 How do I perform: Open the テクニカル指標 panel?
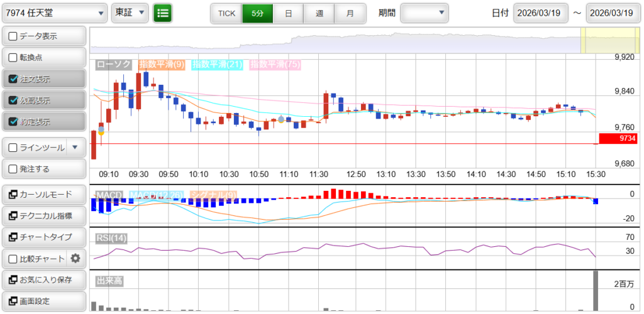click(43, 216)
